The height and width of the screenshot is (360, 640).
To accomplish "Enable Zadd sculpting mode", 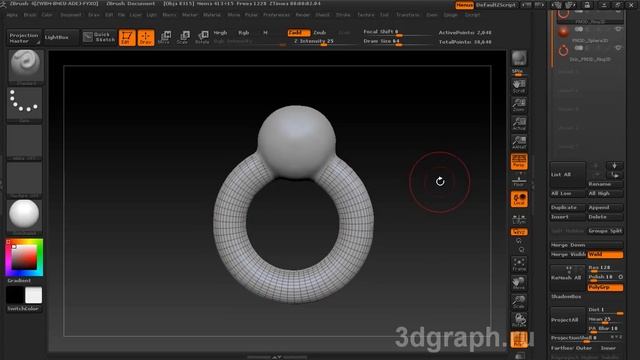I will tap(299, 33).
